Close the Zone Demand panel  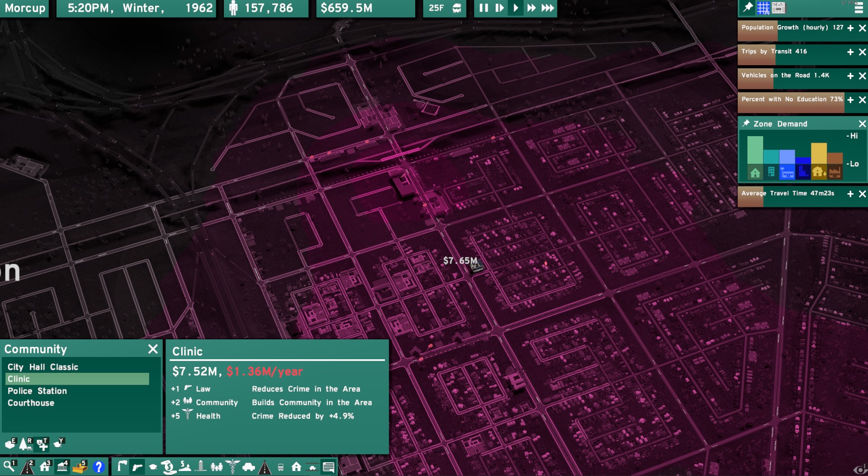click(x=862, y=124)
